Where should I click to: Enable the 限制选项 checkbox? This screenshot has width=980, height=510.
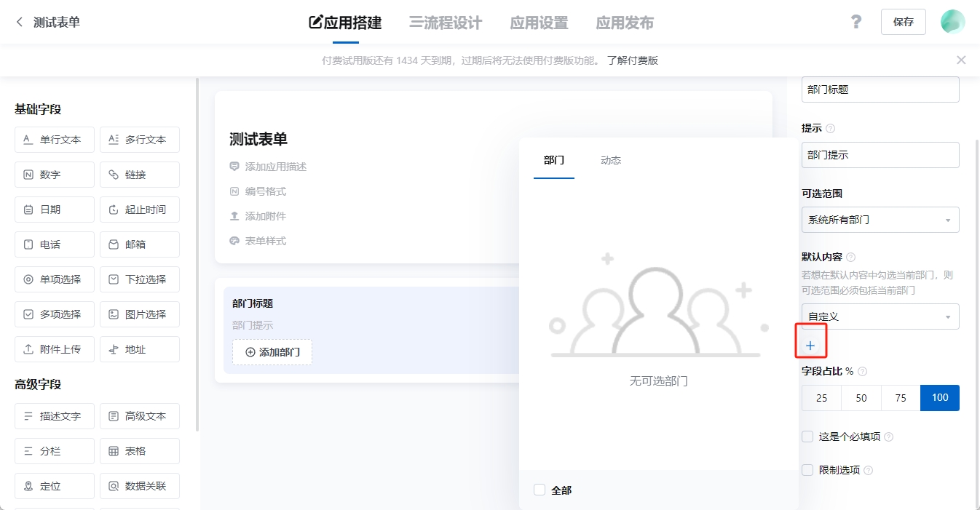[807, 469]
